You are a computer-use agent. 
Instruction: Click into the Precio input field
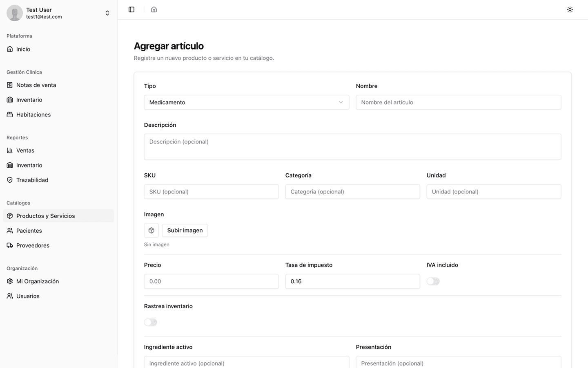coord(211,281)
